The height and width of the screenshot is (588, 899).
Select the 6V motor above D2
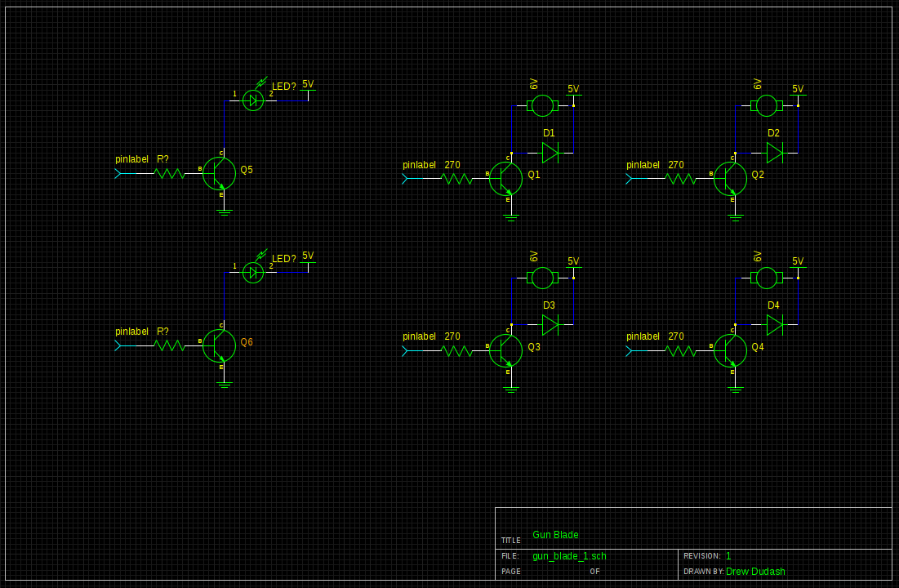point(767,105)
